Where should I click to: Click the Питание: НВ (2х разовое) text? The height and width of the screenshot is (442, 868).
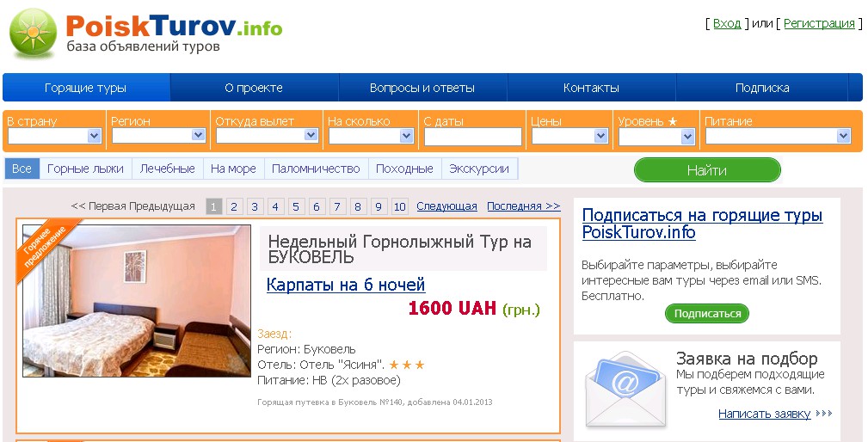pyautogui.click(x=329, y=381)
